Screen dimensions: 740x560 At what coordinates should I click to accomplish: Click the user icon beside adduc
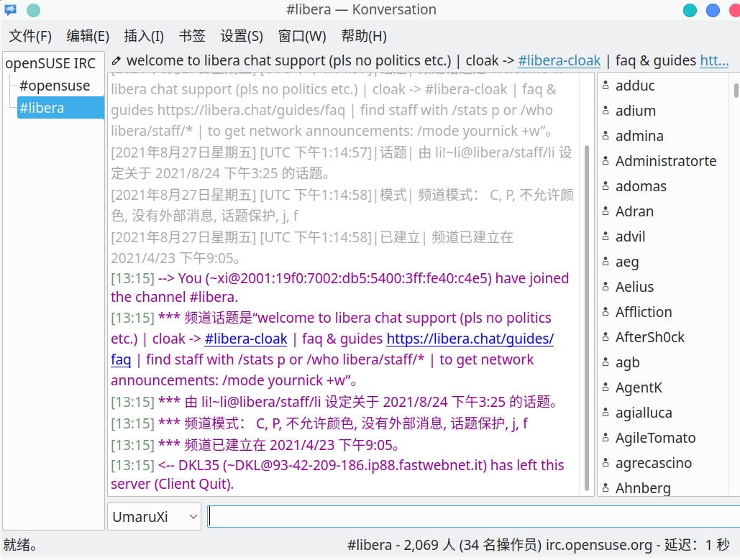606,86
